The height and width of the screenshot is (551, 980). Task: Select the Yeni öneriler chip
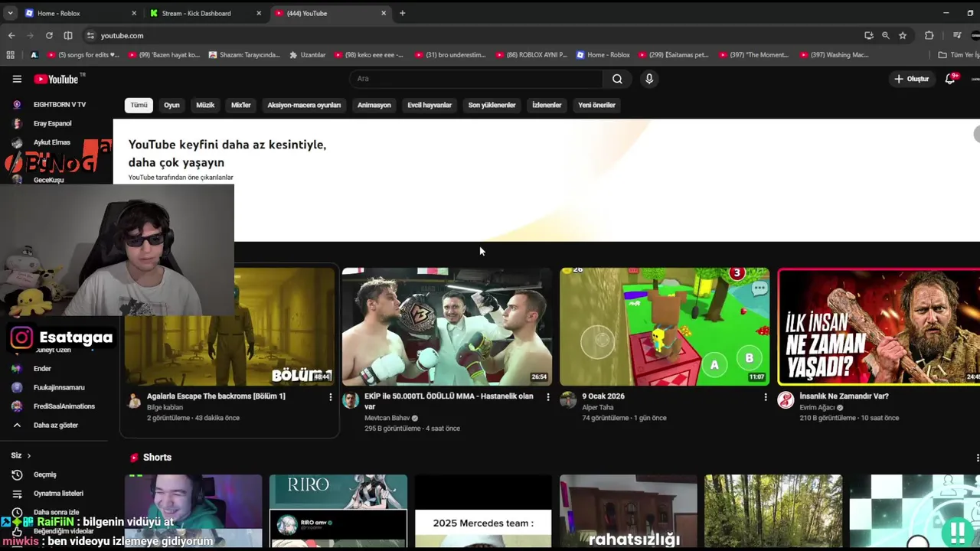pyautogui.click(x=596, y=105)
